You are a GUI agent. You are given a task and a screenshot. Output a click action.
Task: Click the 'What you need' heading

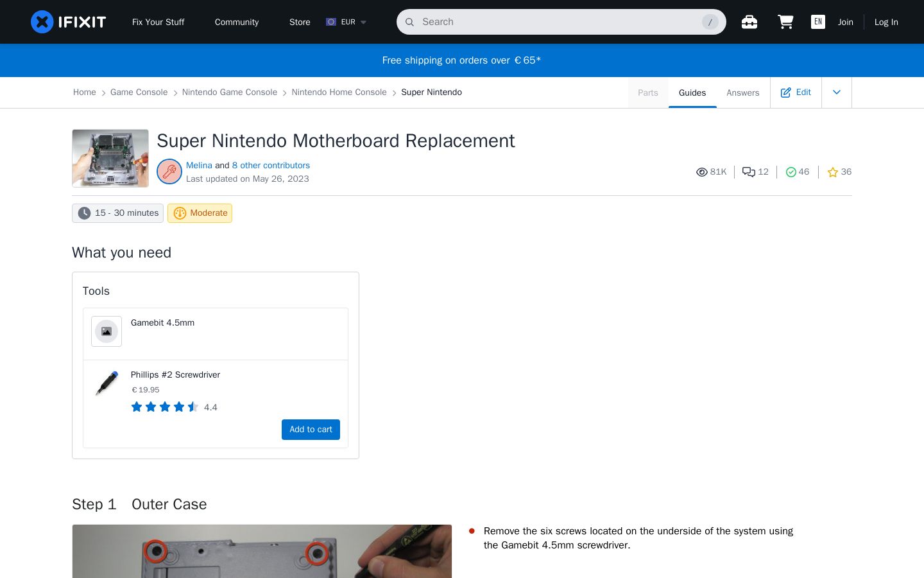click(121, 252)
